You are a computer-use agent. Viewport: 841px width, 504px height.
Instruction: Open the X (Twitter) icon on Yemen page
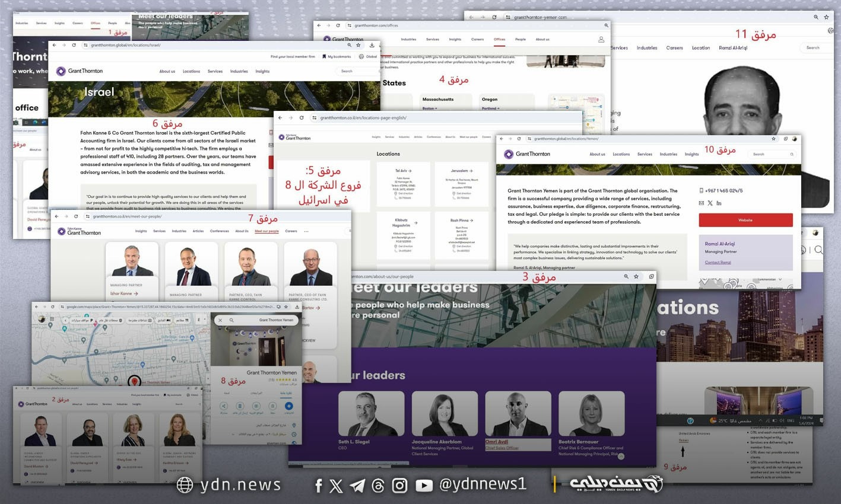(710, 203)
